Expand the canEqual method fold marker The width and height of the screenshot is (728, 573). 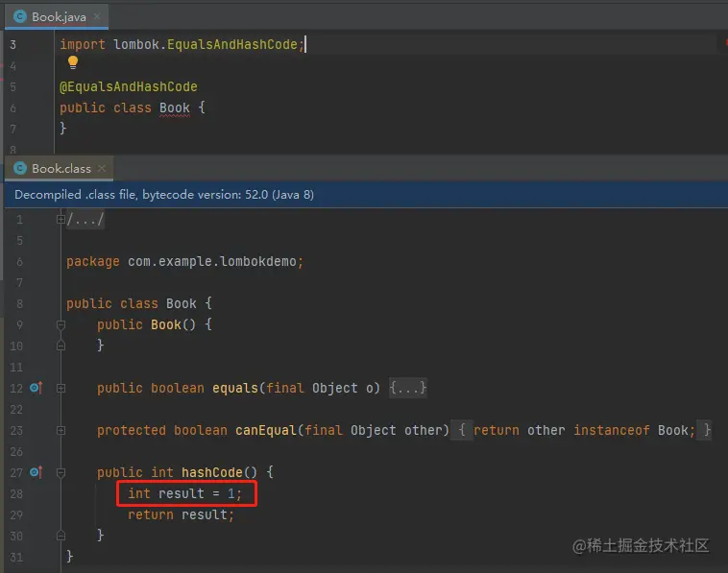click(61, 430)
